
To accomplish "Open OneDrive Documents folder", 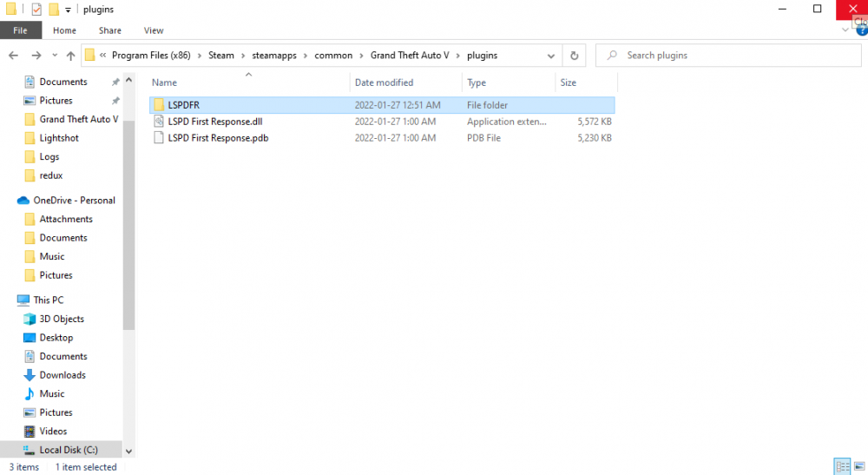I will click(x=63, y=238).
